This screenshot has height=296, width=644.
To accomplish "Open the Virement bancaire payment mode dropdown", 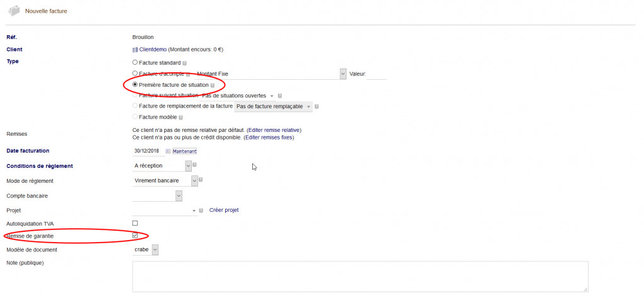I will point(165,180).
